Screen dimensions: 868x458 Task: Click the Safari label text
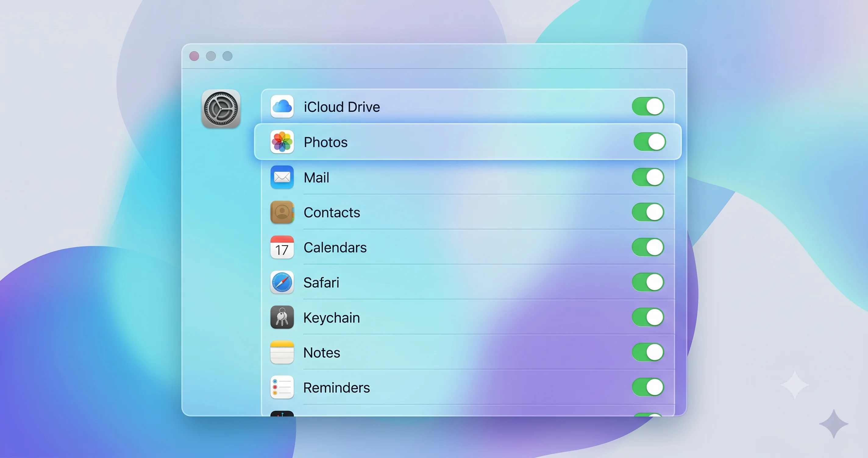click(321, 283)
